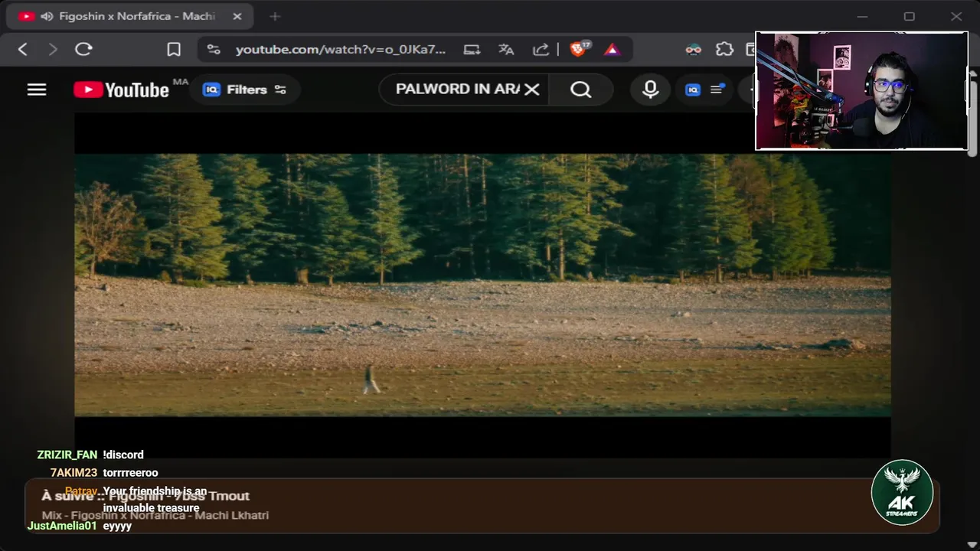Click chat message "!discord"
980x551 pixels.
[x=123, y=455]
